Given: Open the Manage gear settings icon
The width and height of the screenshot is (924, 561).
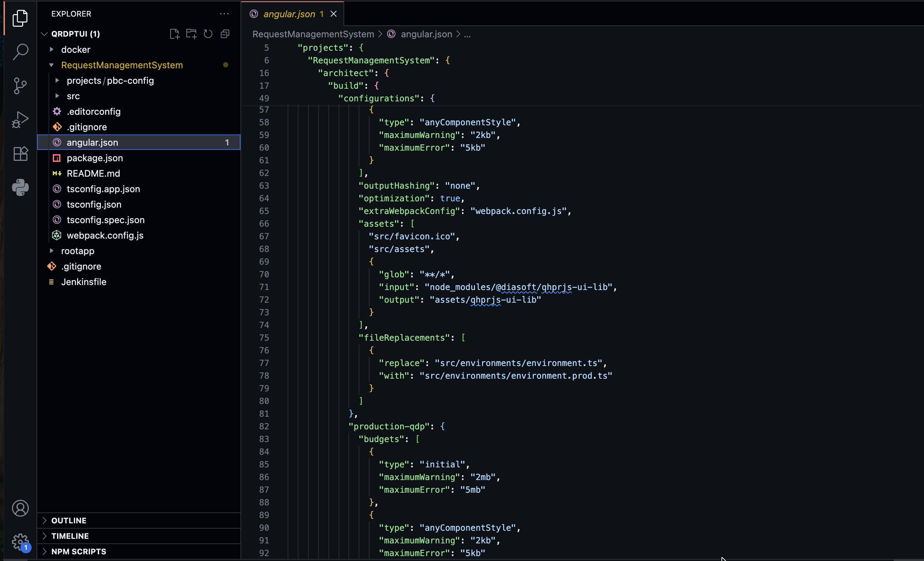Looking at the screenshot, I should [20, 542].
